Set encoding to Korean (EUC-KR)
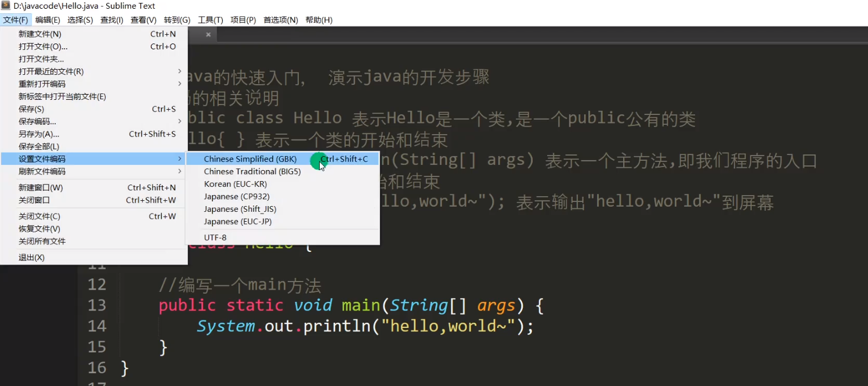 [283, 184]
